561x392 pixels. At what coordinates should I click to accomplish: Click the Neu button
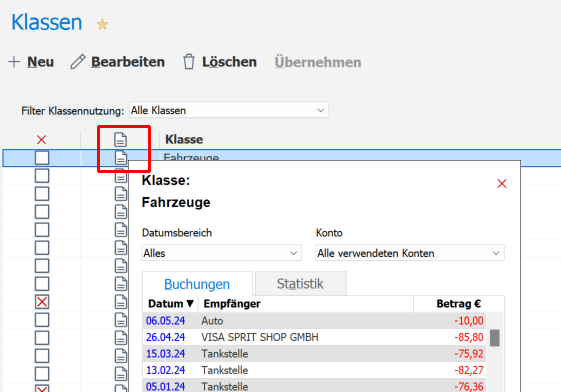coord(31,62)
